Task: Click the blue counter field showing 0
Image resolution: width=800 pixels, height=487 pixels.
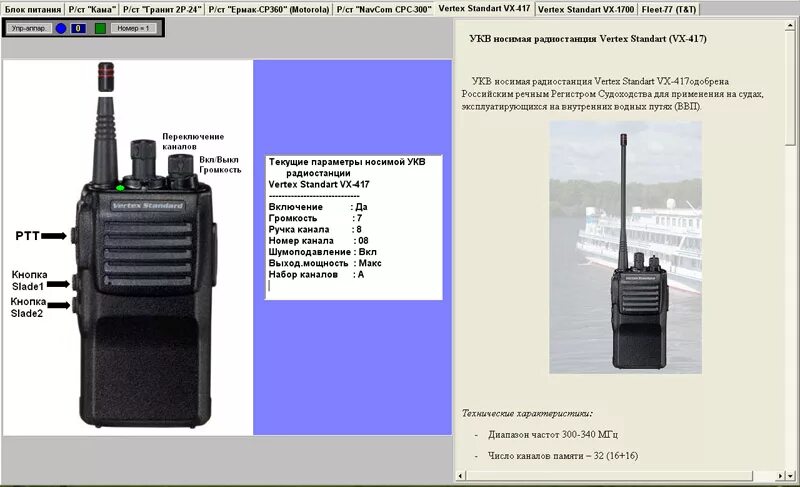Action: point(78,29)
